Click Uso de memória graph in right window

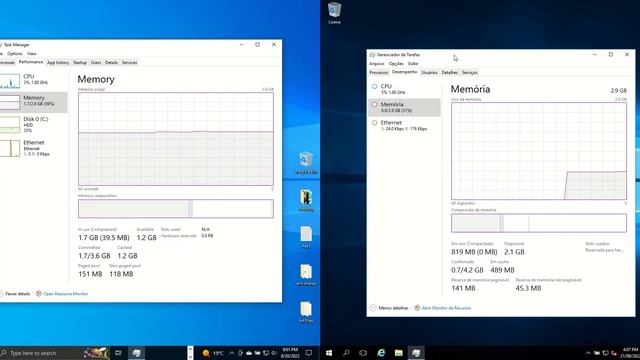[x=539, y=151]
